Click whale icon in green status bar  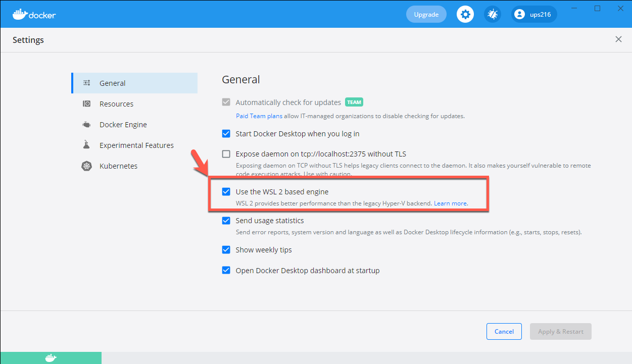[51, 358]
